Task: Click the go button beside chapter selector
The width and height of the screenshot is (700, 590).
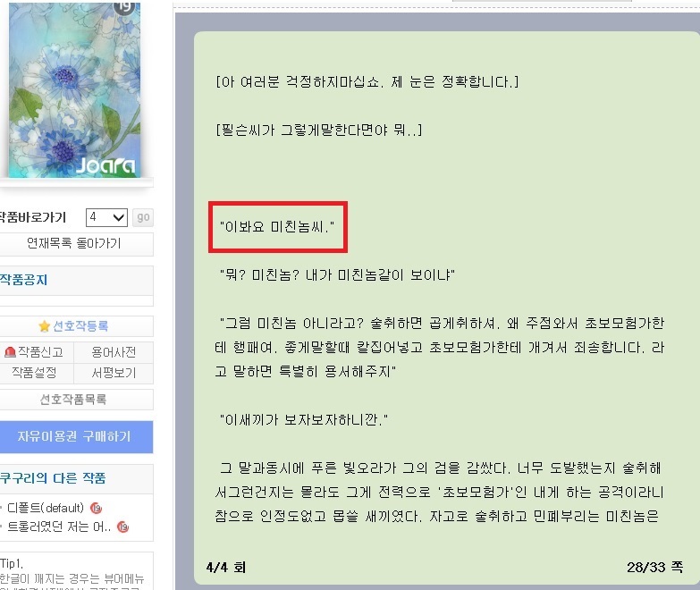Action: pos(143,217)
